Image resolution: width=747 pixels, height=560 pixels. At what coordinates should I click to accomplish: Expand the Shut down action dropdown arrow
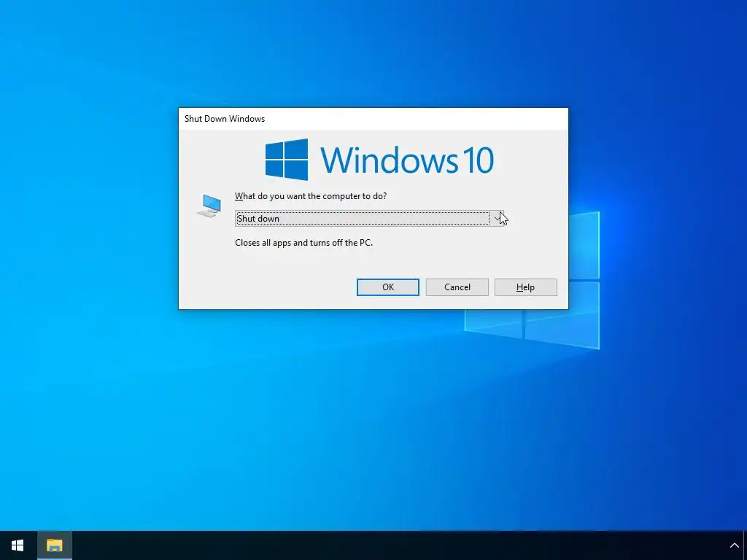(497, 219)
